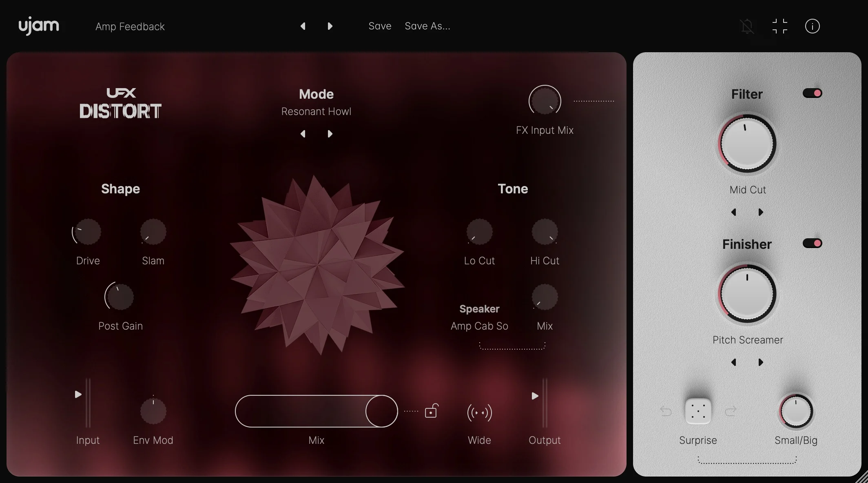The image size is (868, 483).
Task: Click the undo arrow near Surprise
Action: 665,412
